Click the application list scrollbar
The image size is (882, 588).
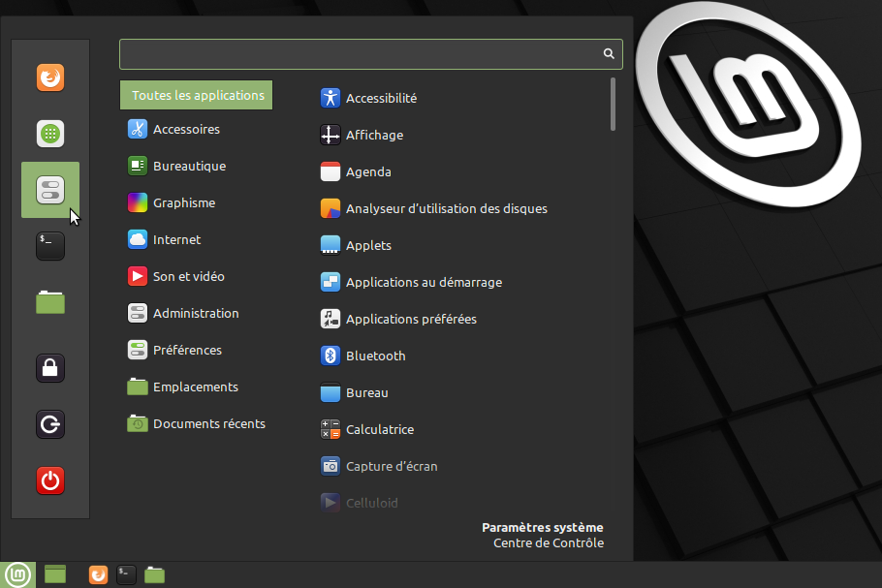tap(614, 105)
